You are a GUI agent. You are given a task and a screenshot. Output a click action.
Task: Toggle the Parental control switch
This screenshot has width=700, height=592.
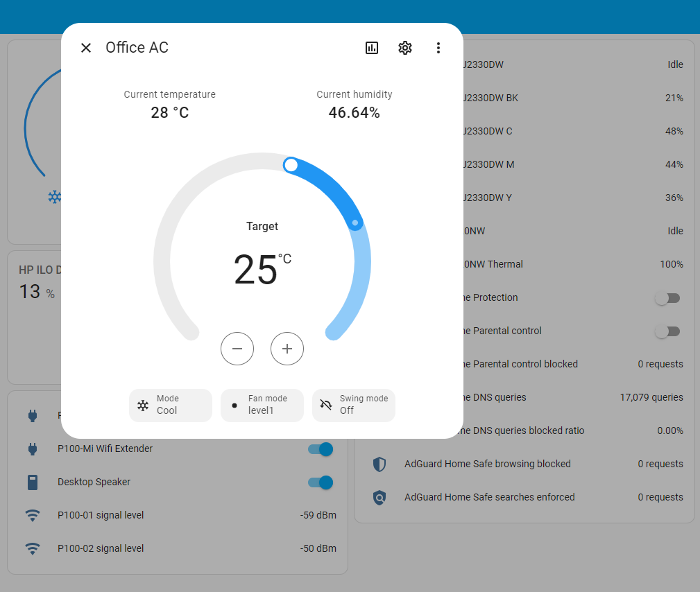coord(667,331)
